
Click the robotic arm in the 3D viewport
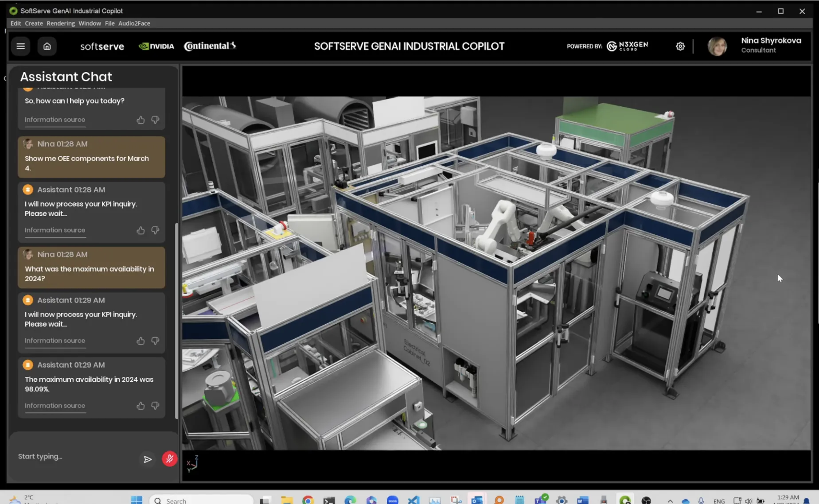click(499, 226)
